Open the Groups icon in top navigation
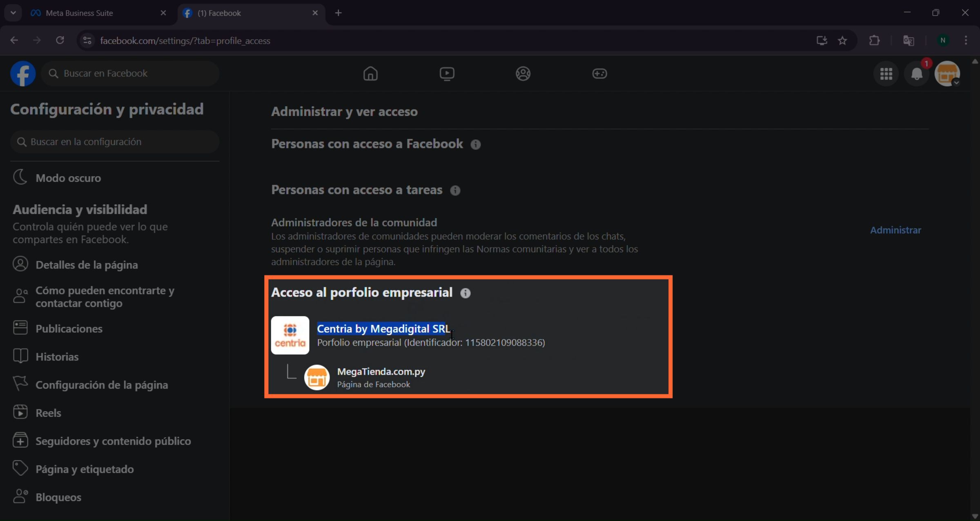 523,74
